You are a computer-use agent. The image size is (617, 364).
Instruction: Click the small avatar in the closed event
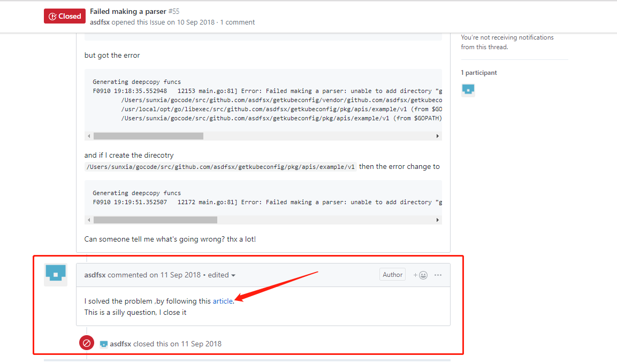coord(103,344)
